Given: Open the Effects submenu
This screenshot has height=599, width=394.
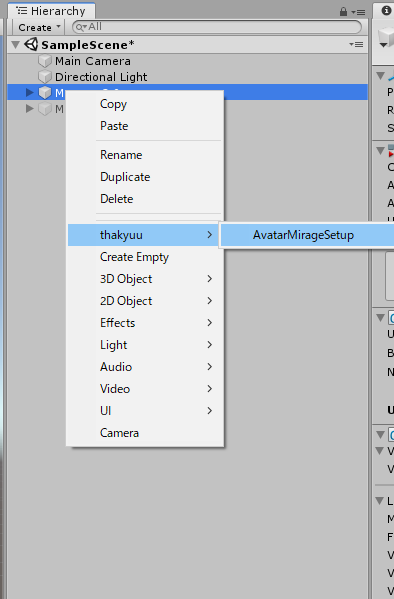Looking at the screenshot, I should tap(145, 323).
